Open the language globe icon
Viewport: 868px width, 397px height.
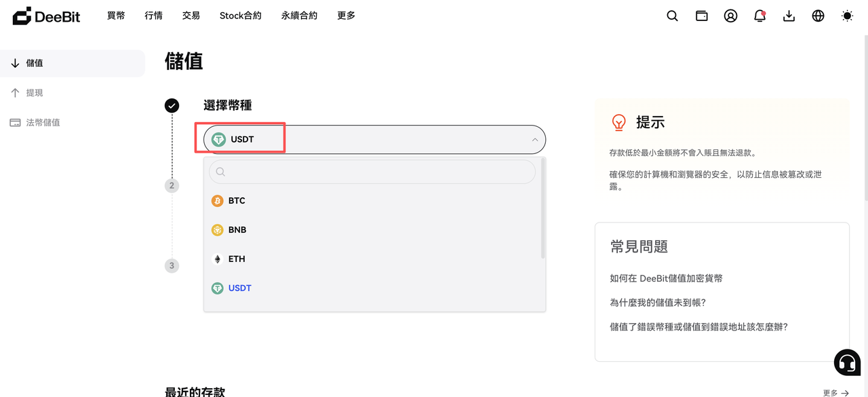[818, 16]
